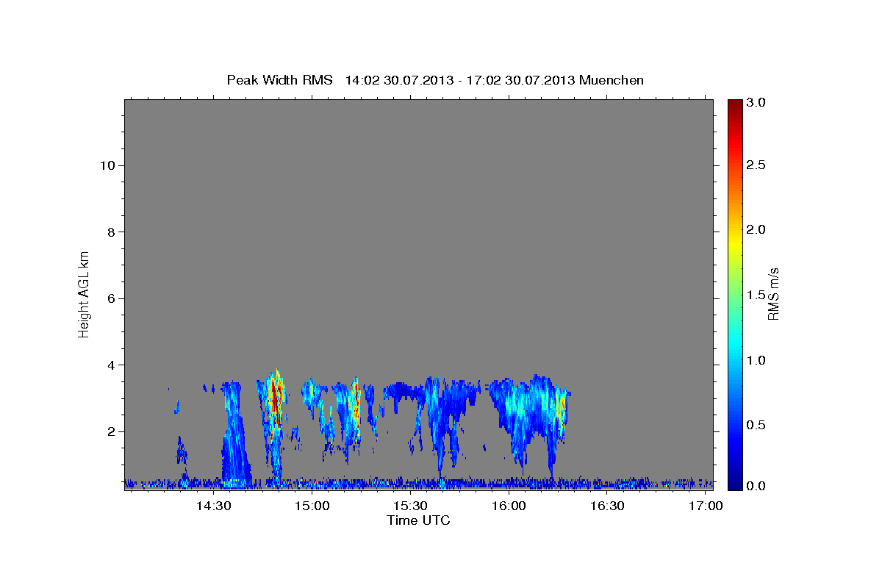The width and height of the screenshot is (882, 588).
Task: Click the height tick label 6
Action: coord(110,298)
